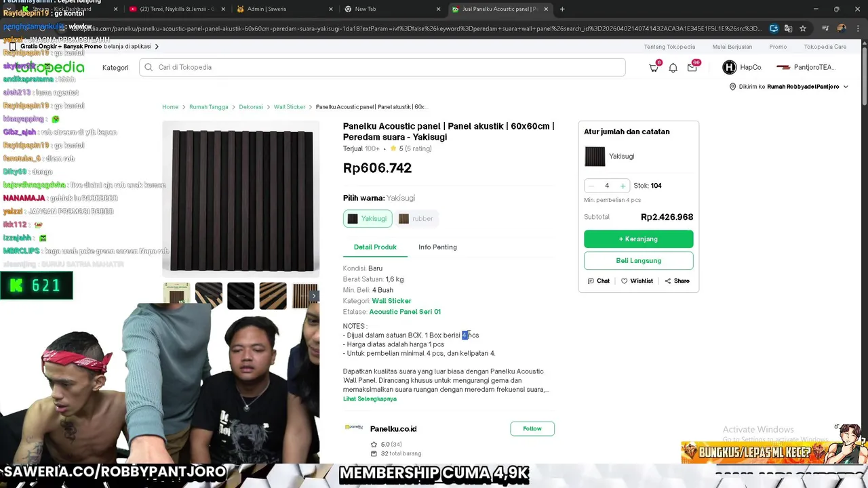The image size is (868, 488).
Task: Increase quantity with plus button
Action: tap(623, 186)
